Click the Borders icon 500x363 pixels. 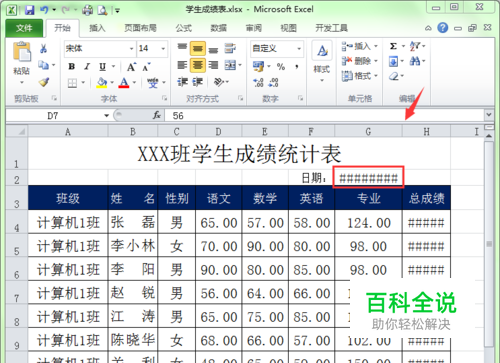click(x=72, y=82)
